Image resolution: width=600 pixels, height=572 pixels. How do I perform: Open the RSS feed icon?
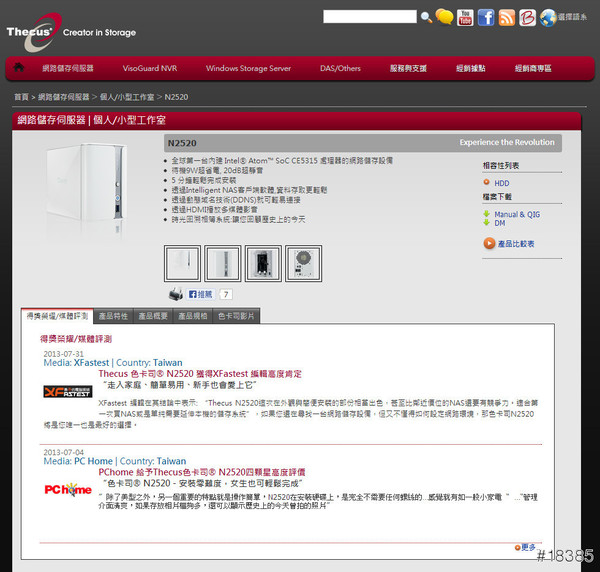pyautogui.click(x=507, y=18)
